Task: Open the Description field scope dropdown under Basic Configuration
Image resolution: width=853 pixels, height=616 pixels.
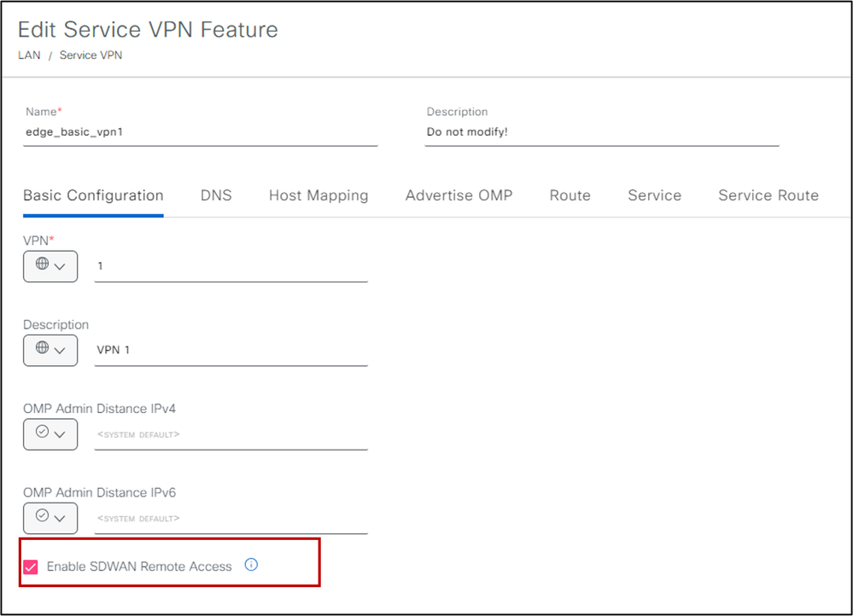Action: coord(50,350)
